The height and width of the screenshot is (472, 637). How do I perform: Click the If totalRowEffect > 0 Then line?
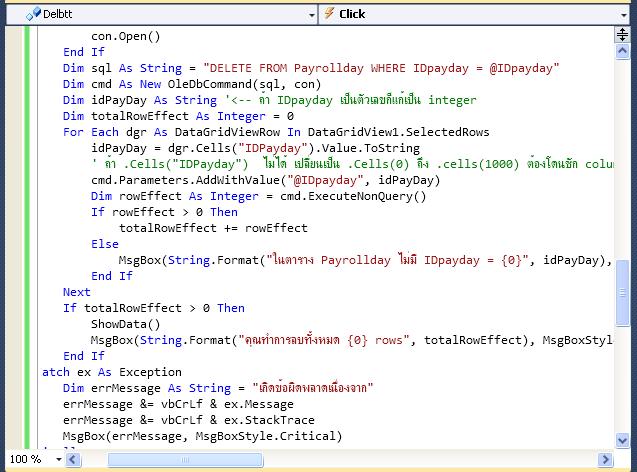tap(154, 308)
